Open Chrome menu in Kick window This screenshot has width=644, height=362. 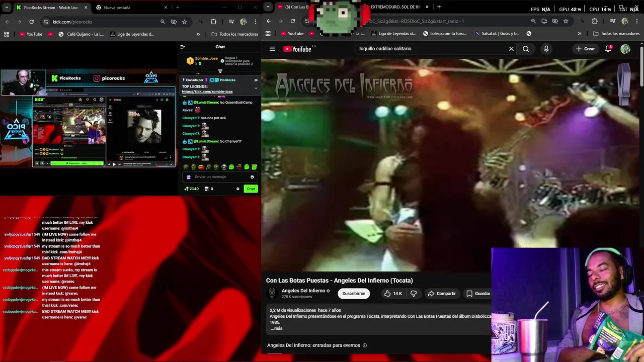tap(256, 22)
